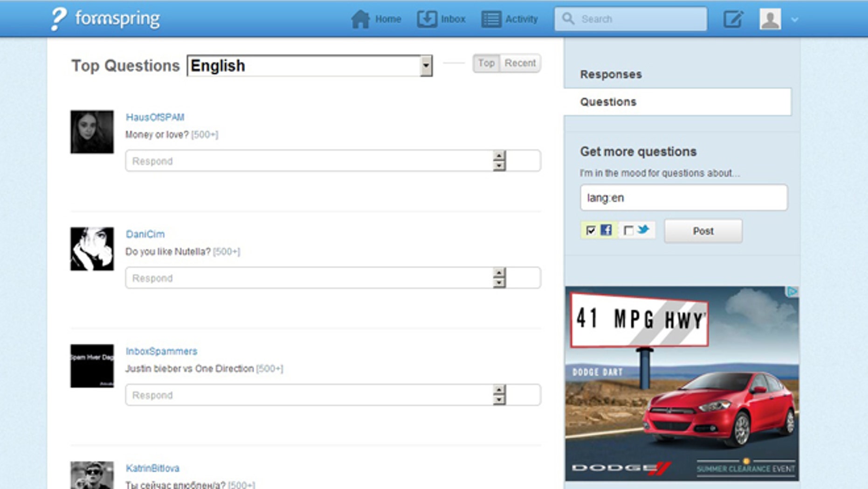The width and height of the screenshot is (868, 489).
Task: Click 'Justin bieber vs One Direction' text
Action: coord(190,369)
